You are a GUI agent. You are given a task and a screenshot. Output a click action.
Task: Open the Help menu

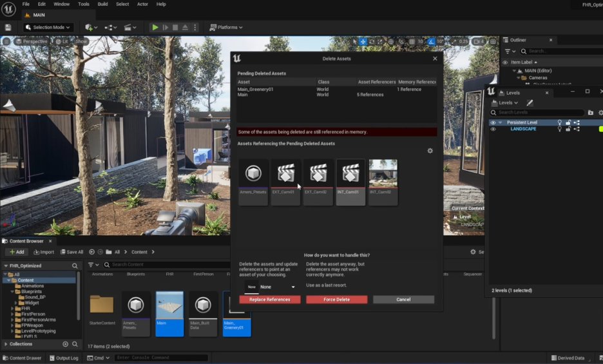coord(161,5)
